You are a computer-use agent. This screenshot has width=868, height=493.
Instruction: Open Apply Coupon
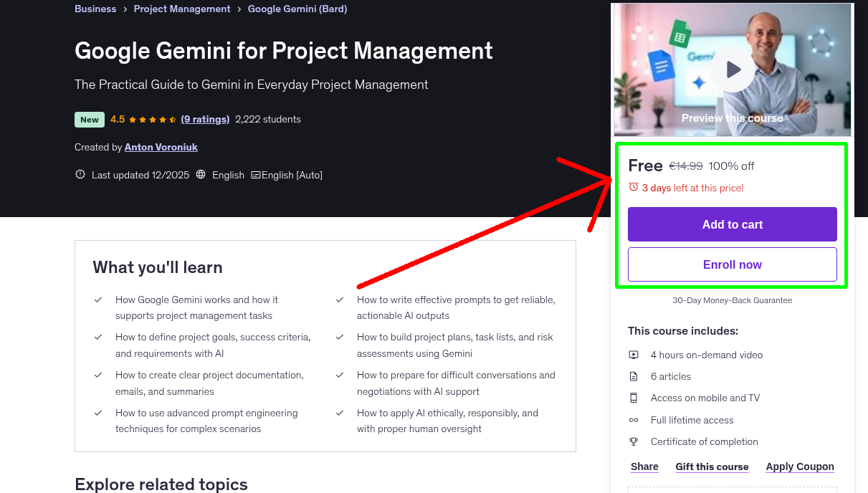800,466
